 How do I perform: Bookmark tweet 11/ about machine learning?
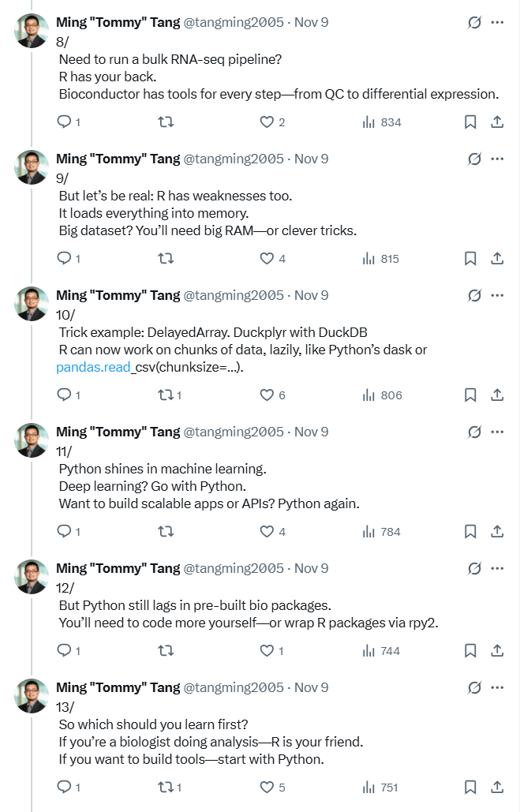469,532
